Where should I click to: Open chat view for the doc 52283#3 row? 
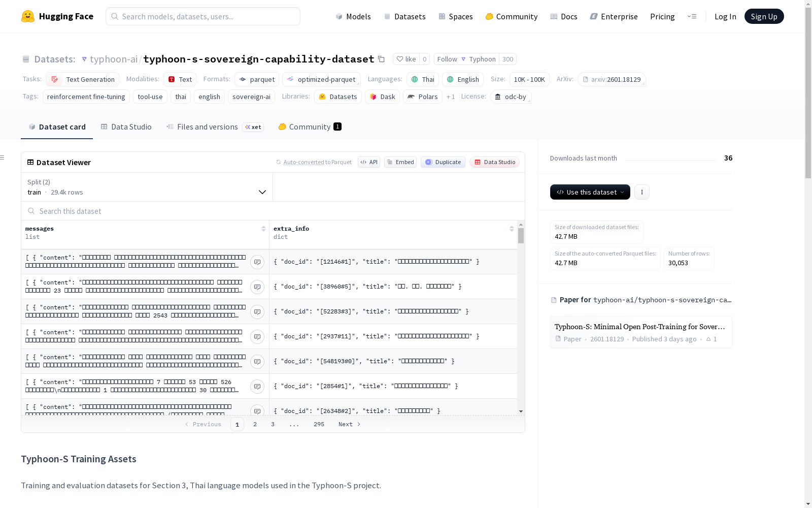[257, 312]
